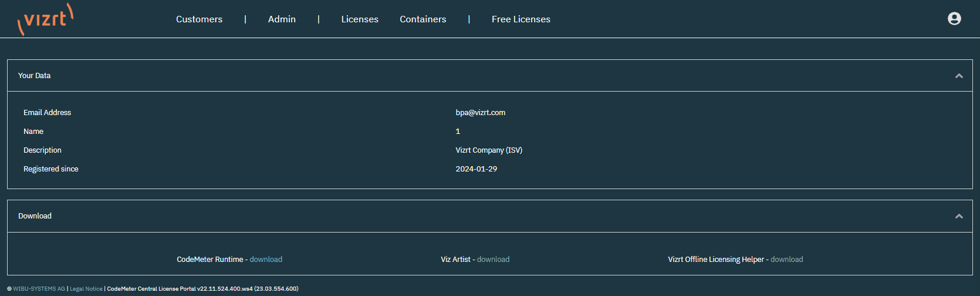Click the Your Data panel title
The height and width of the screenshot is (296, 980).
35,76
